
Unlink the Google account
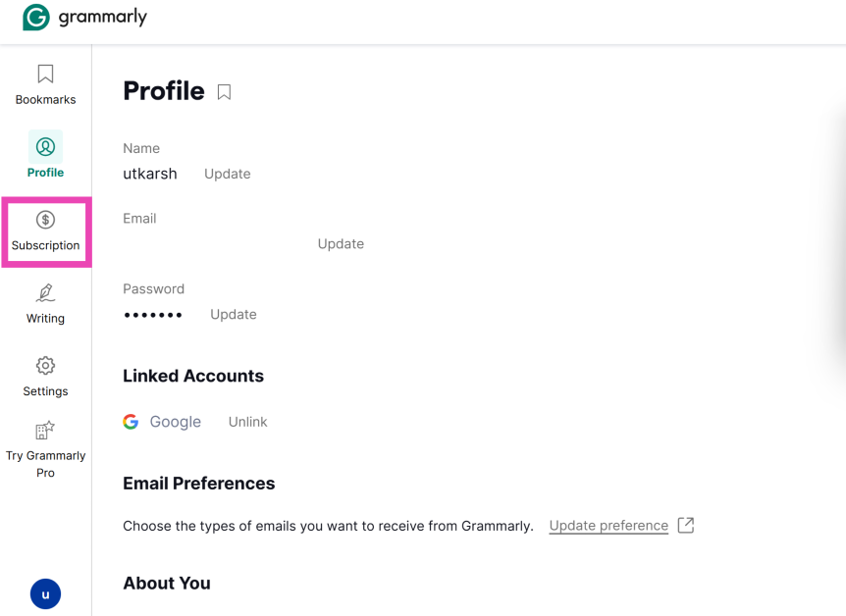[x=247, y=422]
